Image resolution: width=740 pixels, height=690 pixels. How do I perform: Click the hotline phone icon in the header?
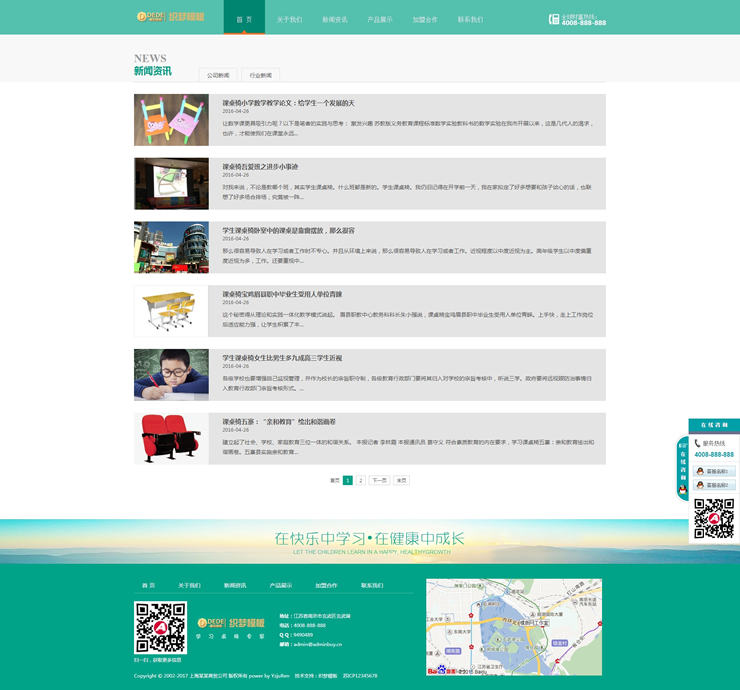[x=554, y=19]
